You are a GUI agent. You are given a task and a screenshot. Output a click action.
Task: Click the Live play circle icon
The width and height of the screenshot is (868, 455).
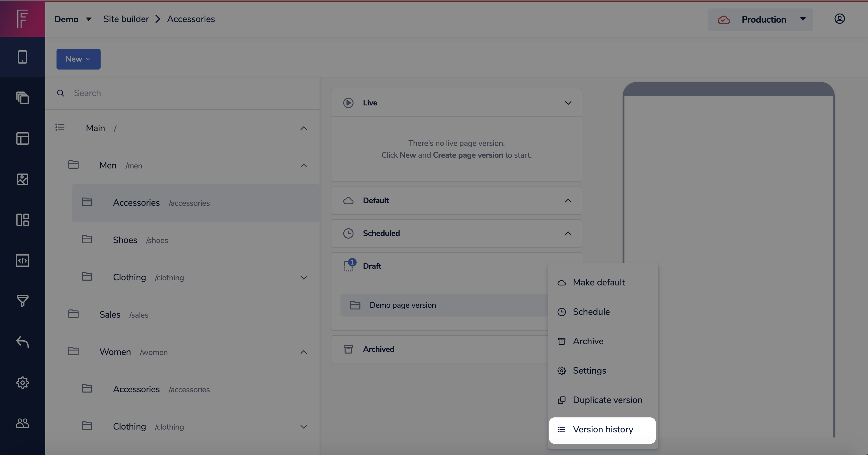coord(348,103)
